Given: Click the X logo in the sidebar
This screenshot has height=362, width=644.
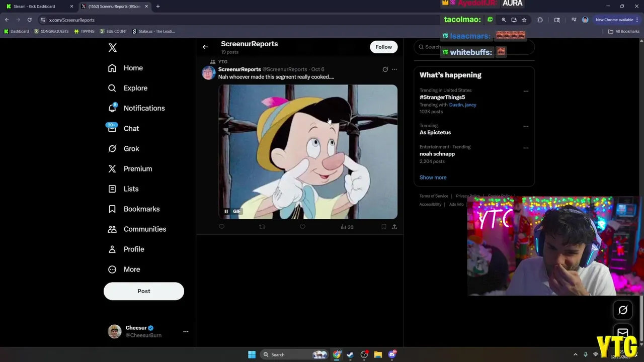Looking at the screenshot, I should click(113, 48).
